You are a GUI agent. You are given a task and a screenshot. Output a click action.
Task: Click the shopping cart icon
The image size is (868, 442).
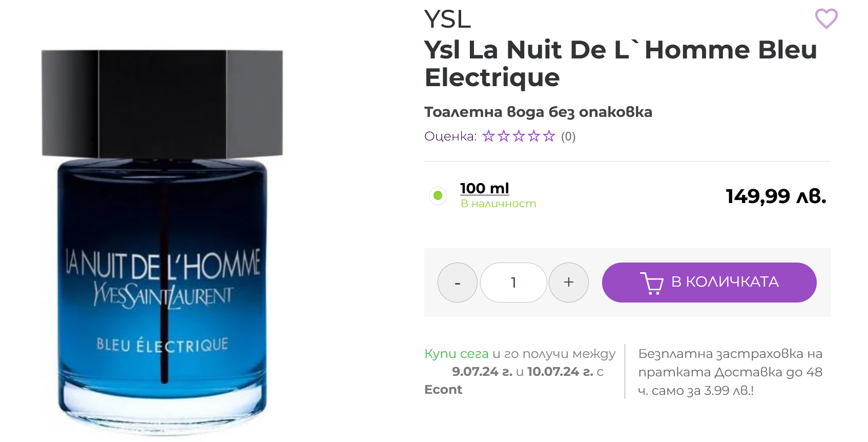[652, 283]
